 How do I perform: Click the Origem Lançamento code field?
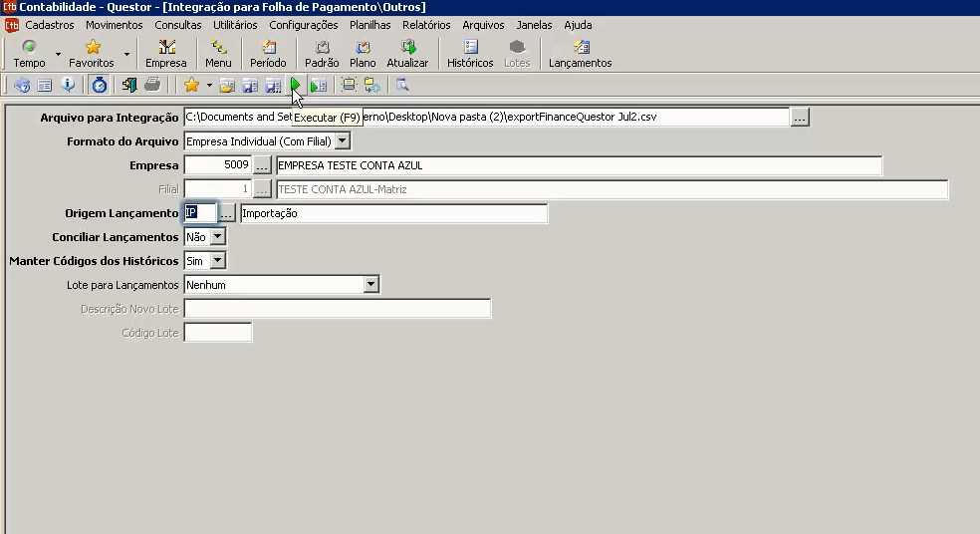point(199,213)
